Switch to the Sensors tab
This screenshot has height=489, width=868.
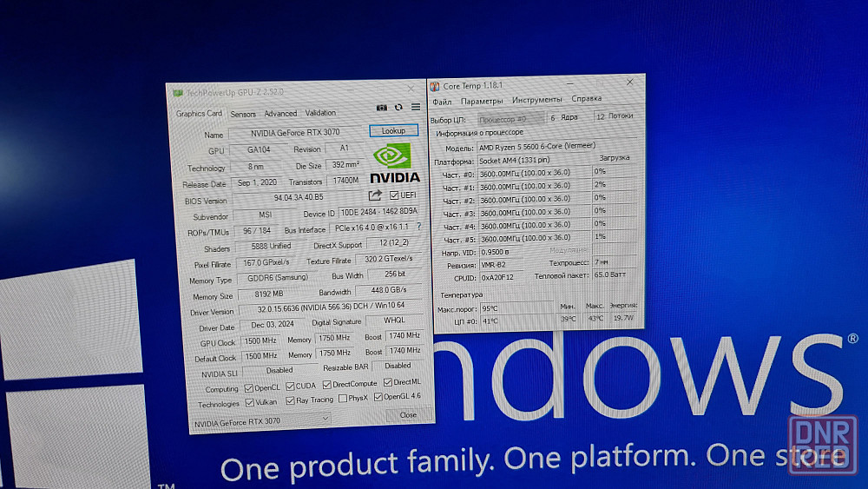243,114
